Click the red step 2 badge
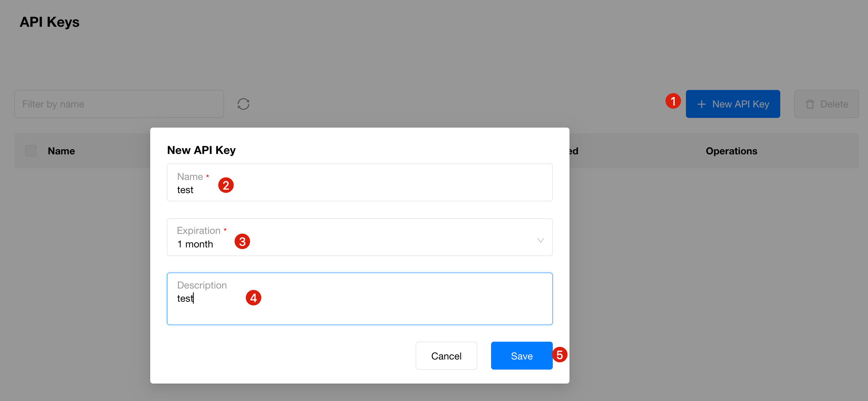 point(226,185)
